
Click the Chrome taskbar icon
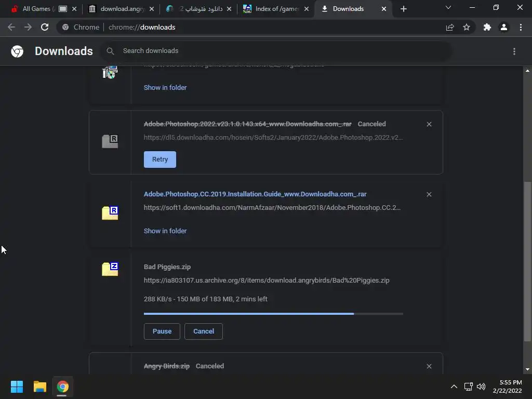point(62,387)
